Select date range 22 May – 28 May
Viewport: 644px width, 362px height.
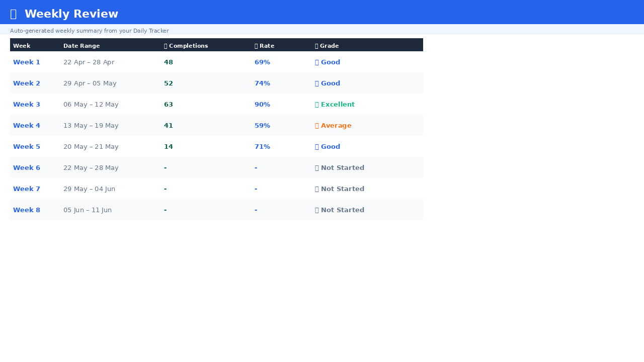point(91,168)
